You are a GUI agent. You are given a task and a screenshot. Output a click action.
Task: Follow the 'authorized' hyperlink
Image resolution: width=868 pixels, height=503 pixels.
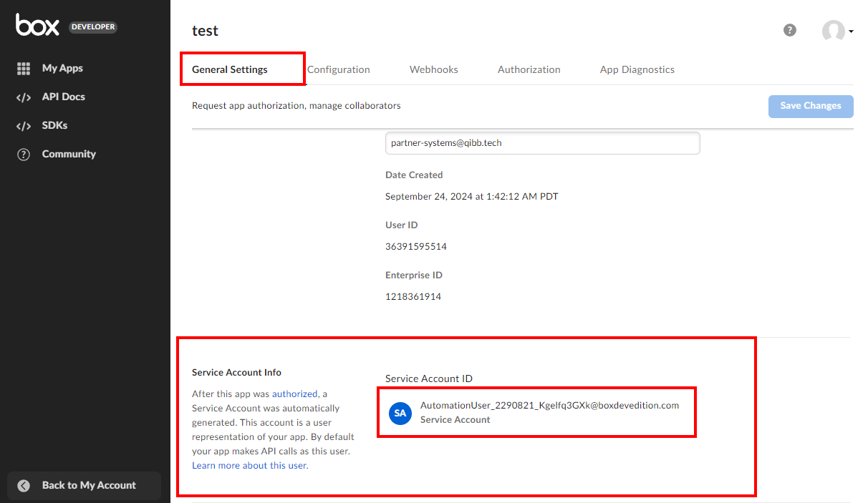pyautogui.click(x=294, y=394)
